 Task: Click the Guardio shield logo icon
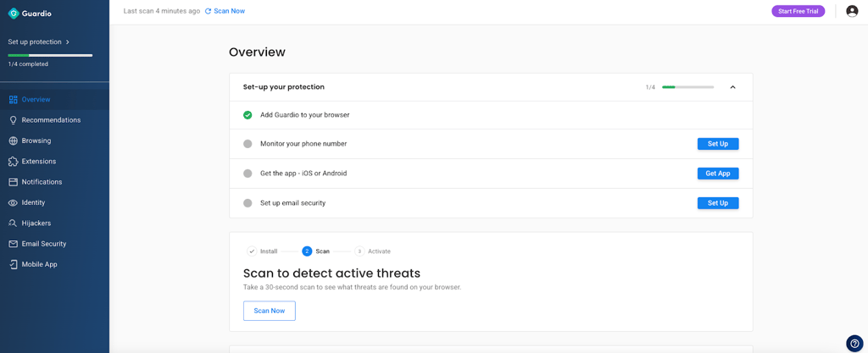coord(14,14)
